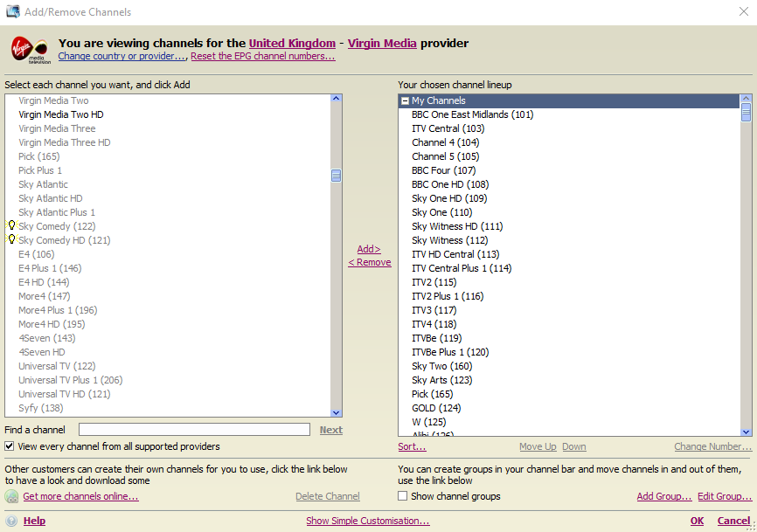Toggle View every channel from all supported providers

pos(9,446)
